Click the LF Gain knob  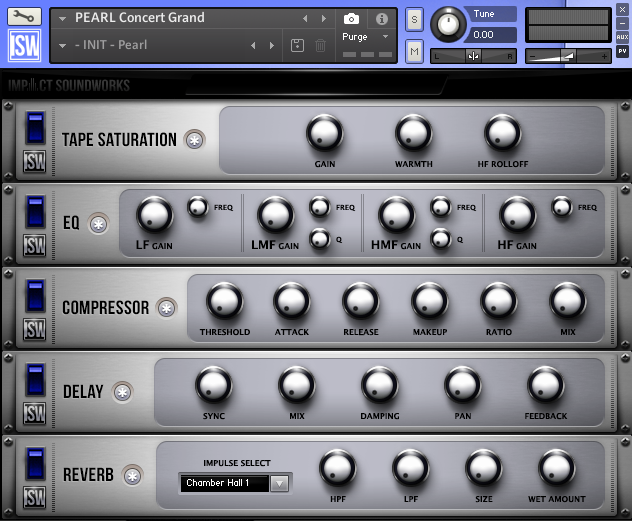[x=155, y=215]
